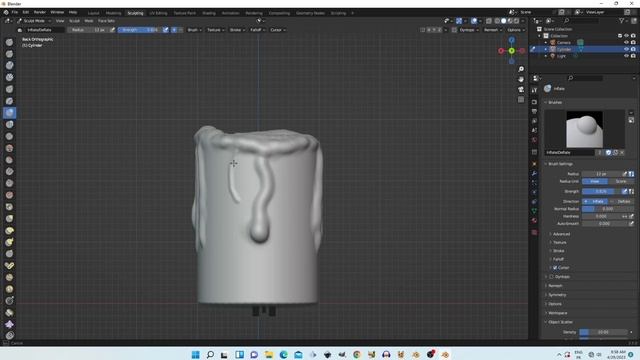Viewport: 640px width, 360px height.
Task: Adjust the Strength slider in header
Action: (x=140, y=30)
